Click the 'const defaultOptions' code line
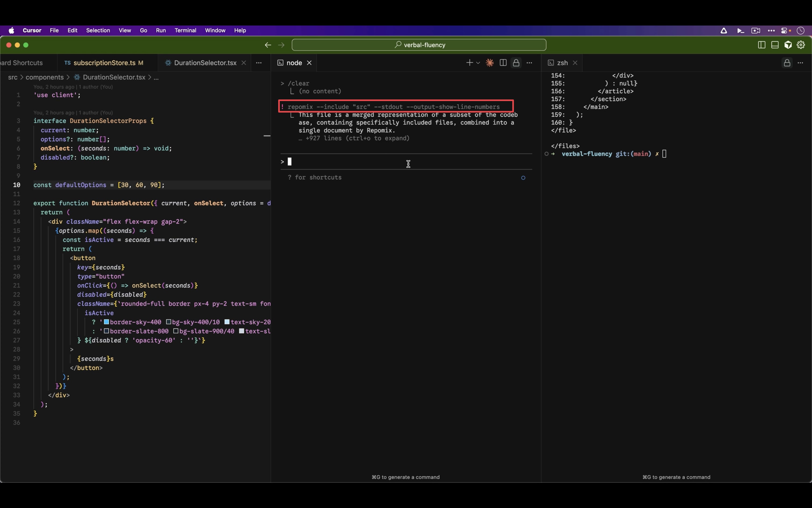The width and height of the screenshot is (812, 508). [x=99, y=185]
